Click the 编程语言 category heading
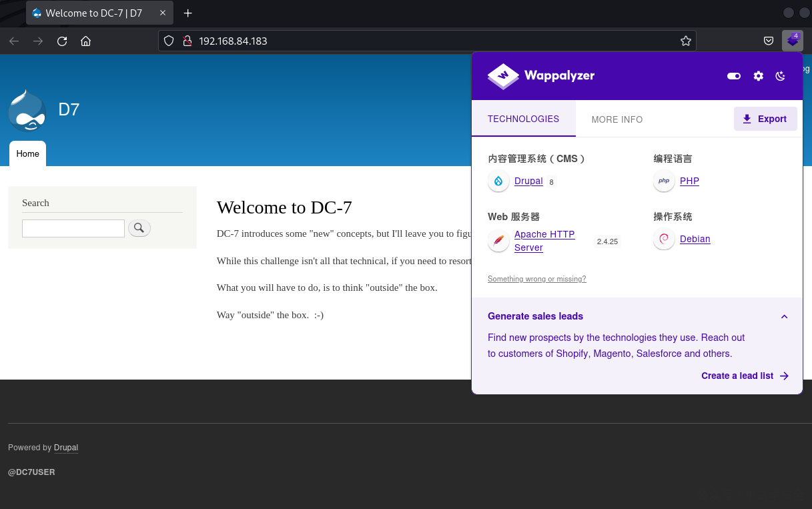Screen dimensions: 812x509 pos(673,159)
